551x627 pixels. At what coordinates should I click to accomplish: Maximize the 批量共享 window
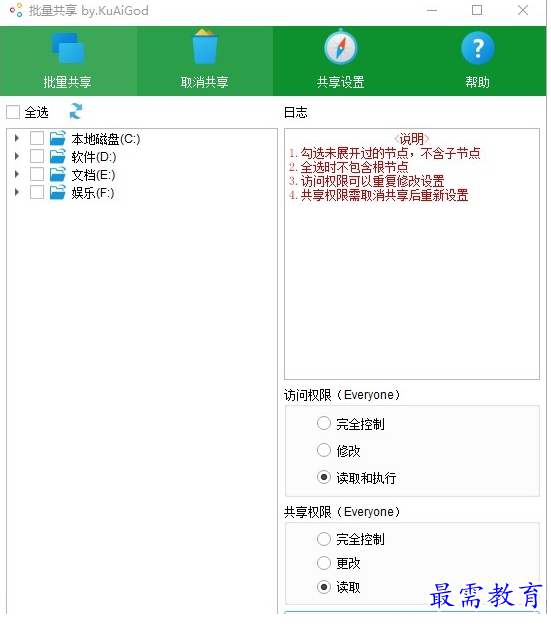click(477, 10)
